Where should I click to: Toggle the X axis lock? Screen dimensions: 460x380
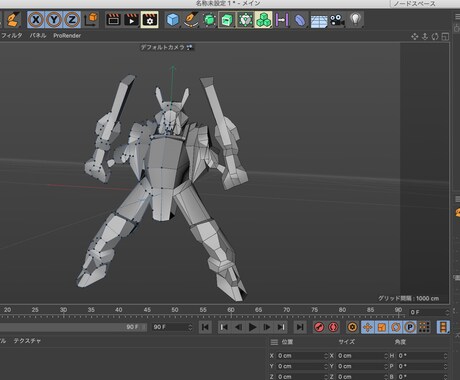tap(36, 20)
